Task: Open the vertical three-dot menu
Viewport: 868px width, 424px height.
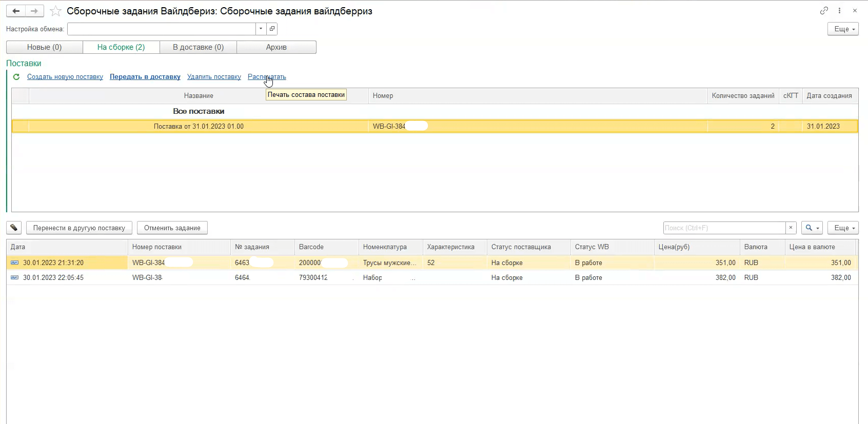Action: (x=839, y=11)
